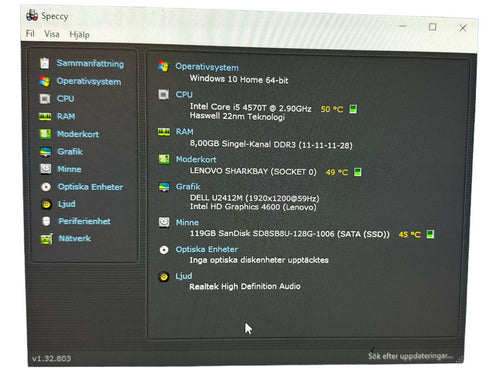
Task: Click Ljud speaker icon in summary panel
Action: (x=164, y=277)
